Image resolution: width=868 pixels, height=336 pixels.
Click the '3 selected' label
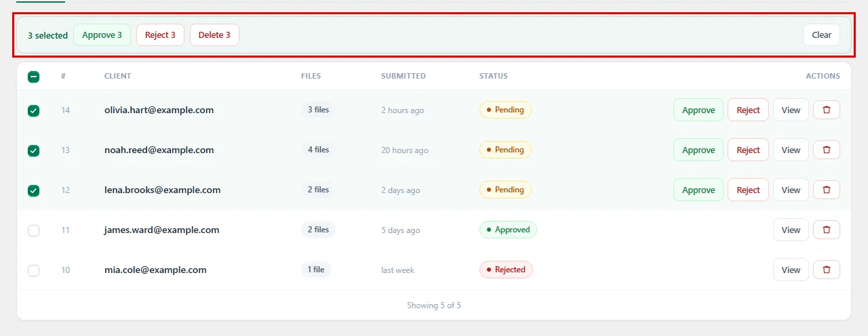point(47,35)
